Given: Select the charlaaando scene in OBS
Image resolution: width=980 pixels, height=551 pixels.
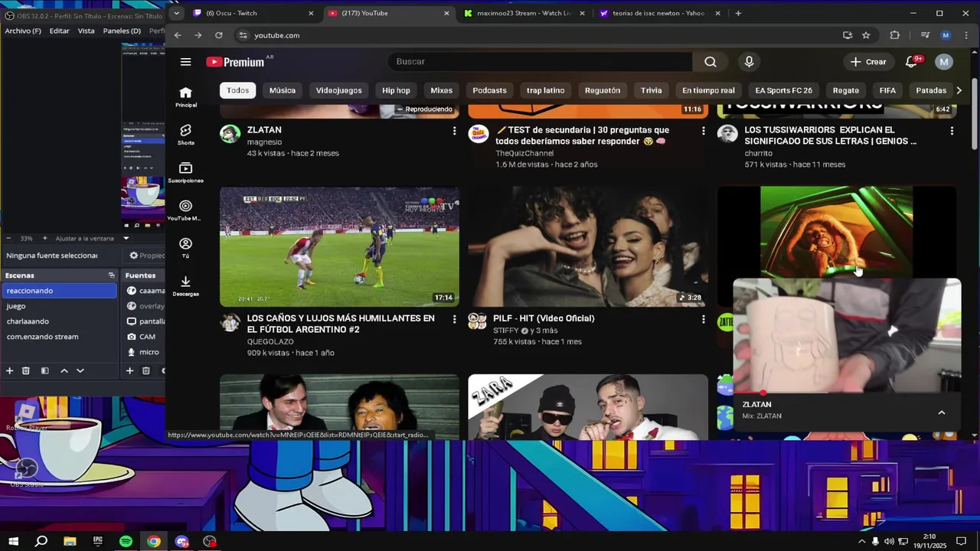Looking at the screenshot, I should click(x=60, y=321).
